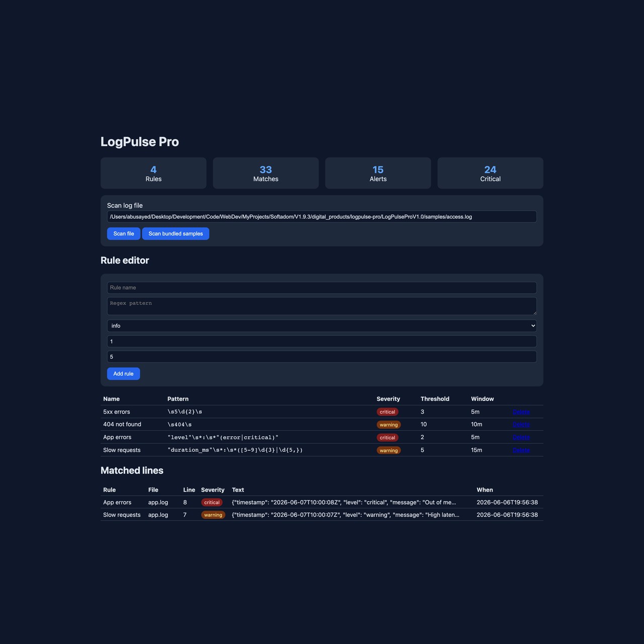The height and width of the screenshot is (644, 644).
Task: Click Scan bundled samples button
Action: point(176,233)
